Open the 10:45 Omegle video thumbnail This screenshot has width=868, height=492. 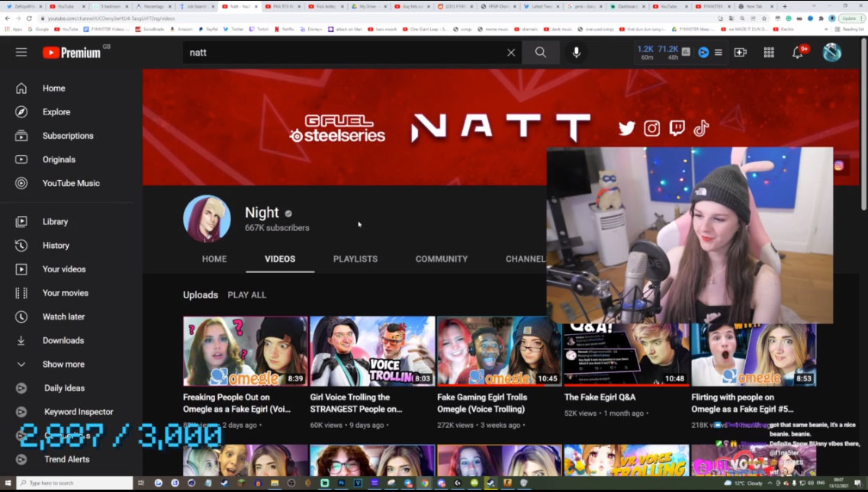[500, 352]
